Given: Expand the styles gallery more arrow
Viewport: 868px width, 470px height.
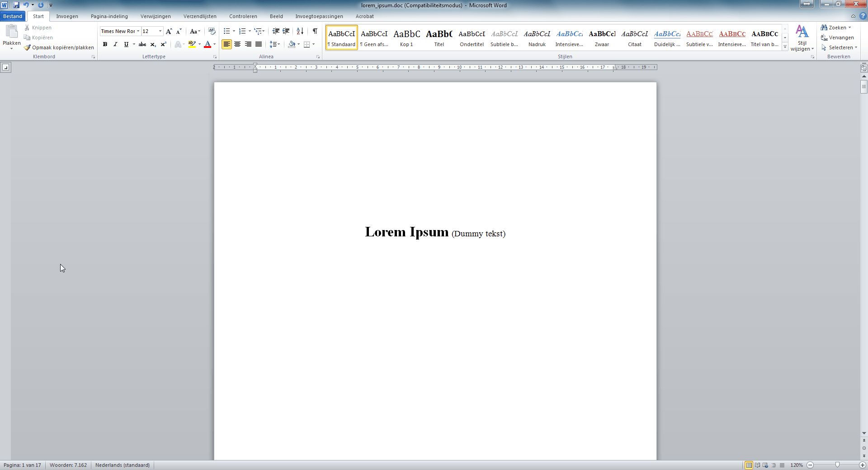Looking at the screenshot, I should coord(785,47).
